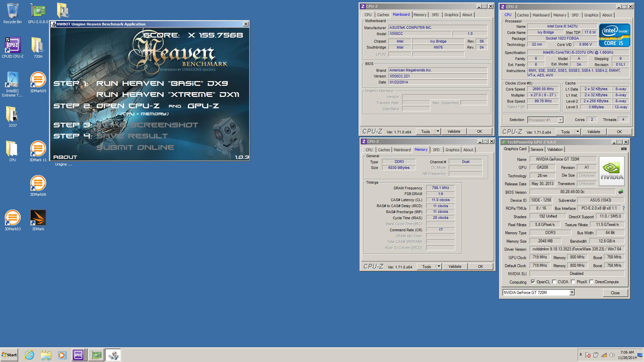Click OK in the Memory CPU-Z window
This screenshot has height=362, width=644.
pos(480,266)
